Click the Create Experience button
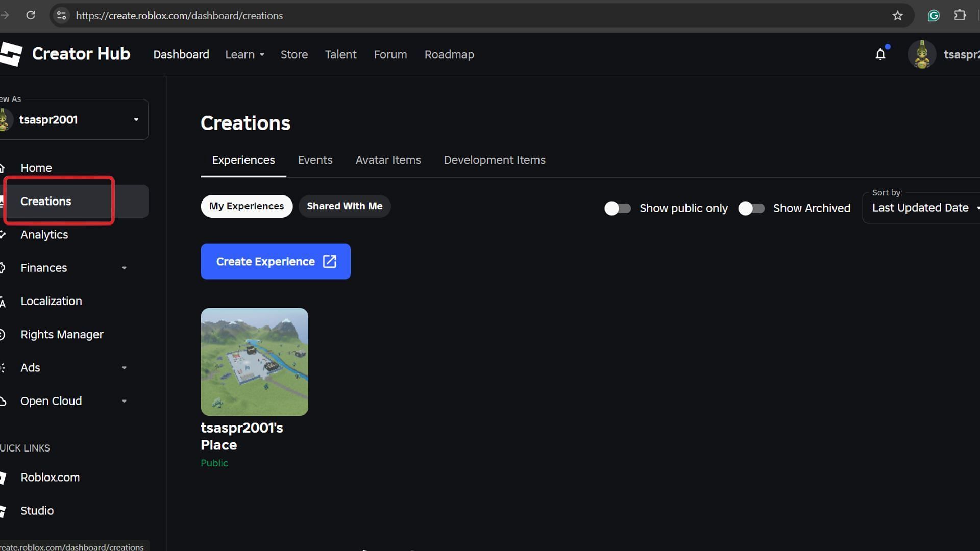The image size is (980, 551). tap(276, 261)
